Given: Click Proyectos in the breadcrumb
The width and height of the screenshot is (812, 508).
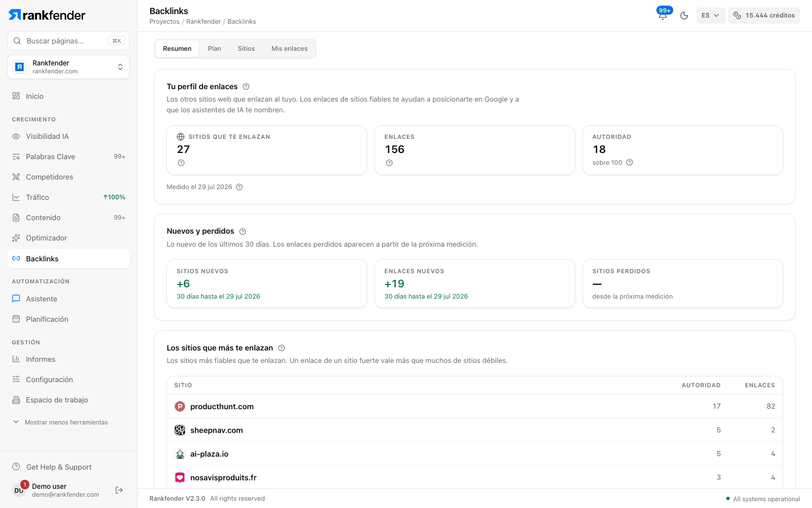Looking at the screenshot, I should 165,21.
